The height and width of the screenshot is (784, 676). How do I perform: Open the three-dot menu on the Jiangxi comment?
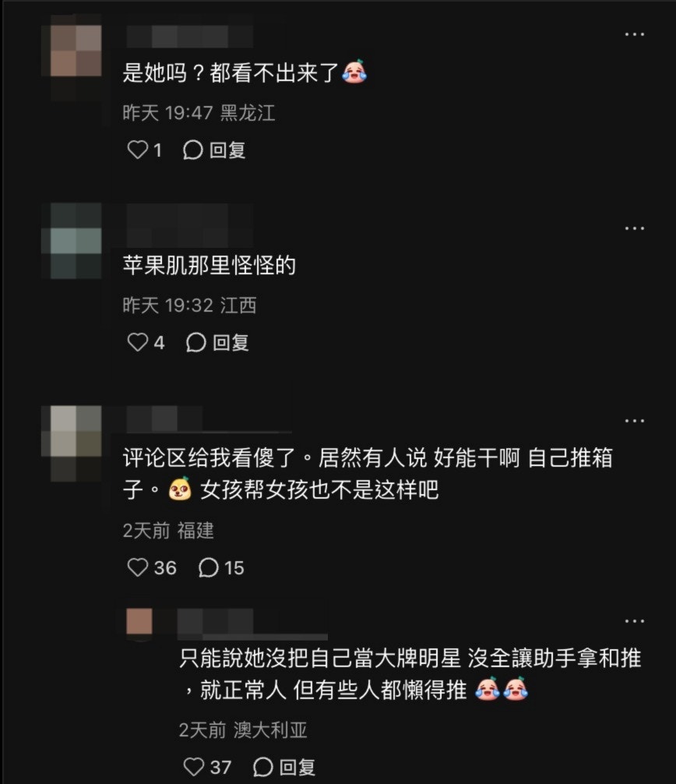(x=635, y=228)
